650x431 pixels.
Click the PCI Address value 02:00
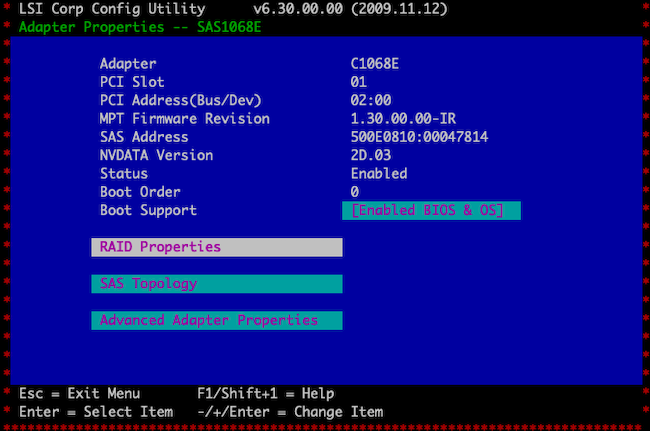pyautogui.click(x=371, y=100)
